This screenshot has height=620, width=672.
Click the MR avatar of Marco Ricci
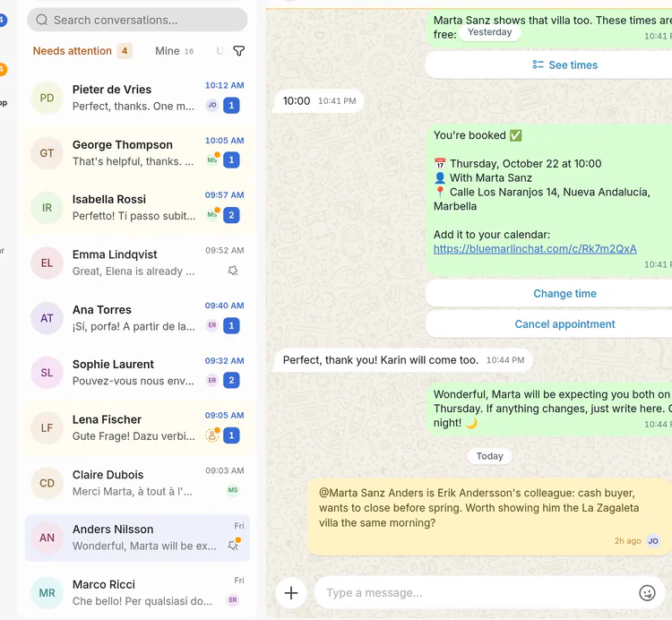[x=47, y=592]
